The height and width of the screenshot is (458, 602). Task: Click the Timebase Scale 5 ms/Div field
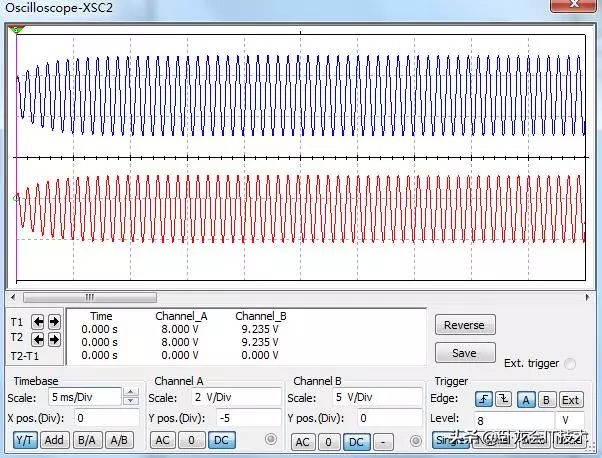(84, 397)
